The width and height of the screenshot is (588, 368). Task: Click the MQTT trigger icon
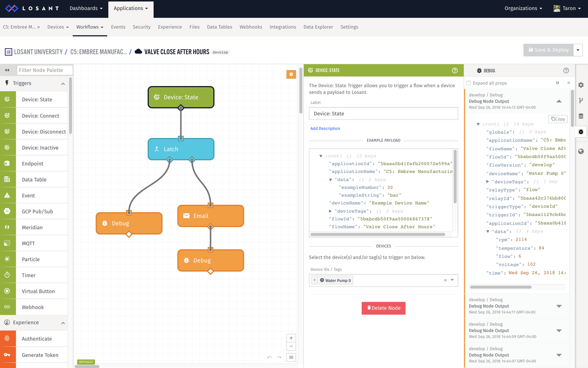coord(7,243)
